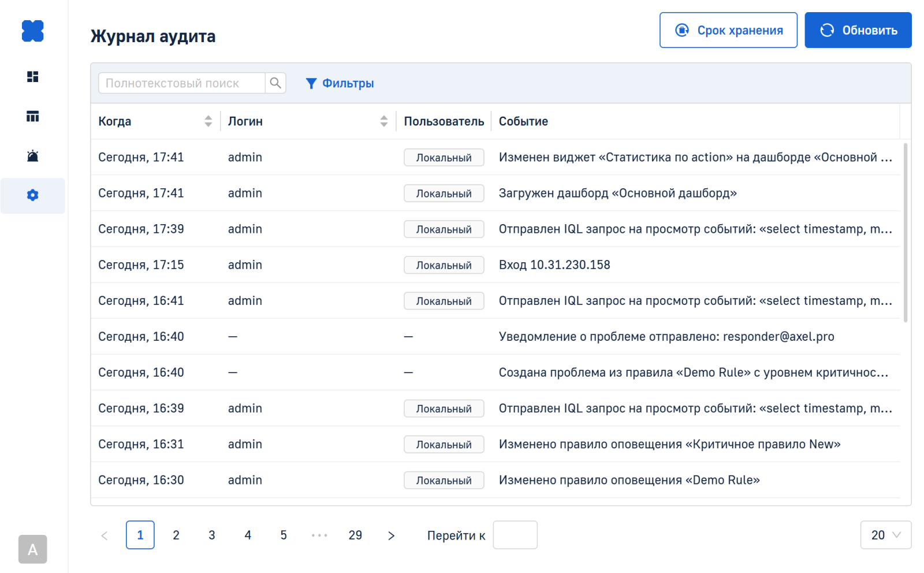Click the full-text search input field

tap(182, 83)
